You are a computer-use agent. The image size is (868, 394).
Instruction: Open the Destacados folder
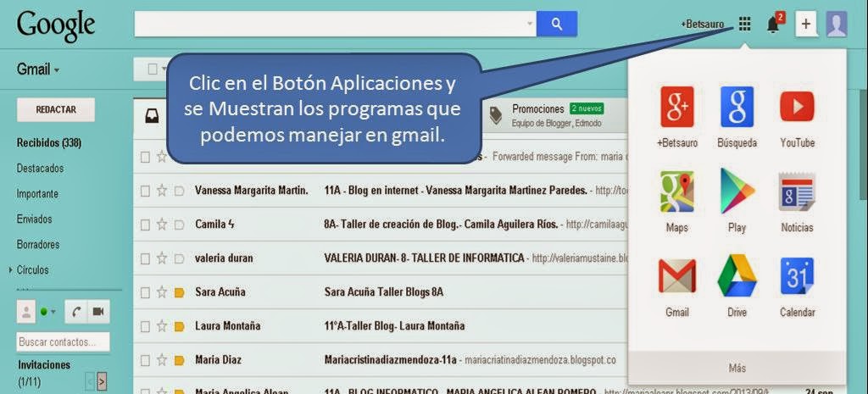[40, 169]
